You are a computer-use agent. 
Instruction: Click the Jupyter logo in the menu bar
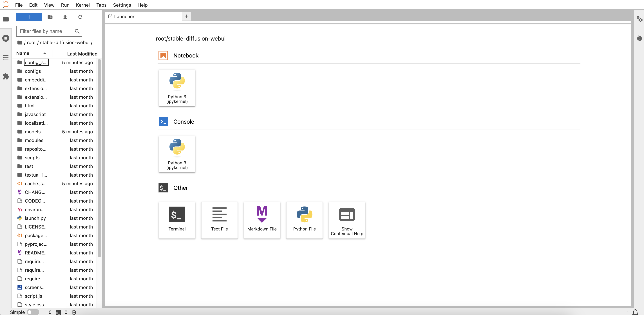pyautogui.click(x=6, y=5)
